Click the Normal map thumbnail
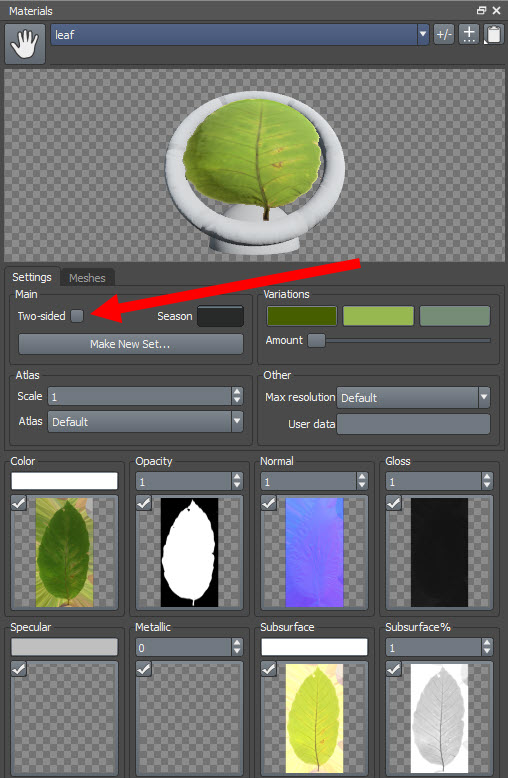 [x=315, y=552]
